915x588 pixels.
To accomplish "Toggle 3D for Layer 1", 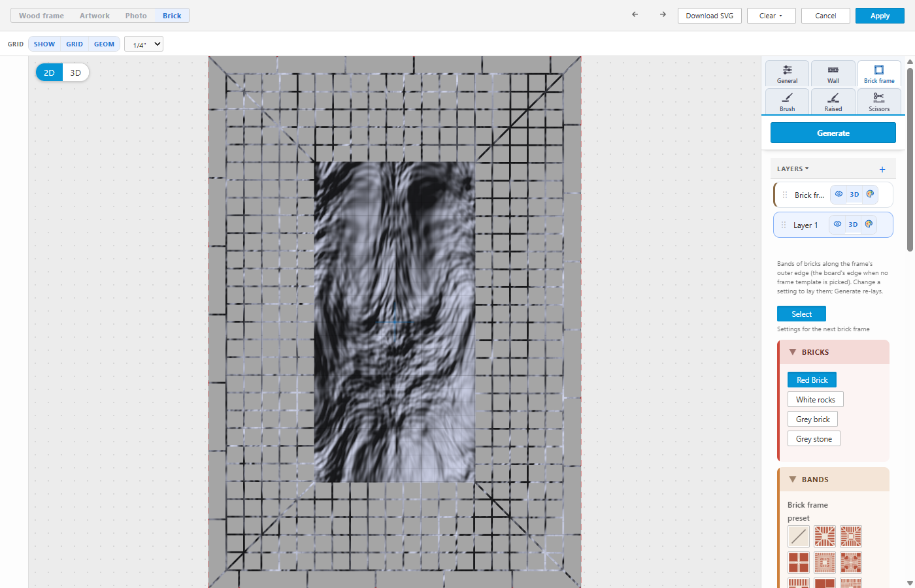I will click(x=853, y=224).
